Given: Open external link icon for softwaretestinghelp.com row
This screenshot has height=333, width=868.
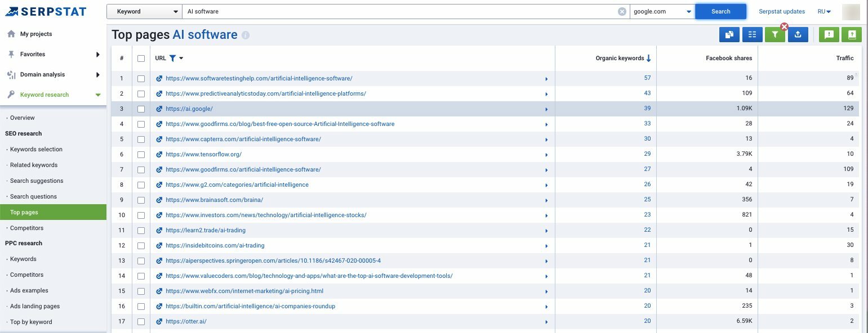Looking at the screenshot, I should point(159,78).
